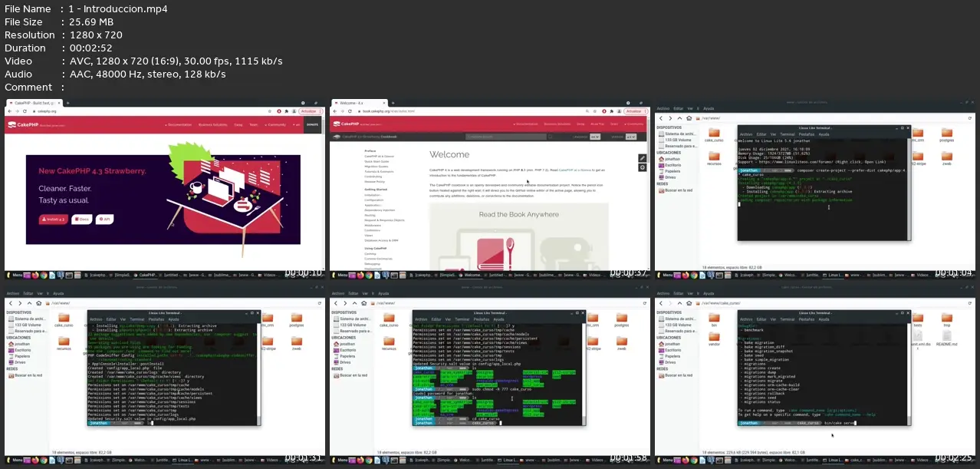Screen dimensions: 980x469
Task: Open language dropdown in 00:00:37 frame
Action: [597, 137]
